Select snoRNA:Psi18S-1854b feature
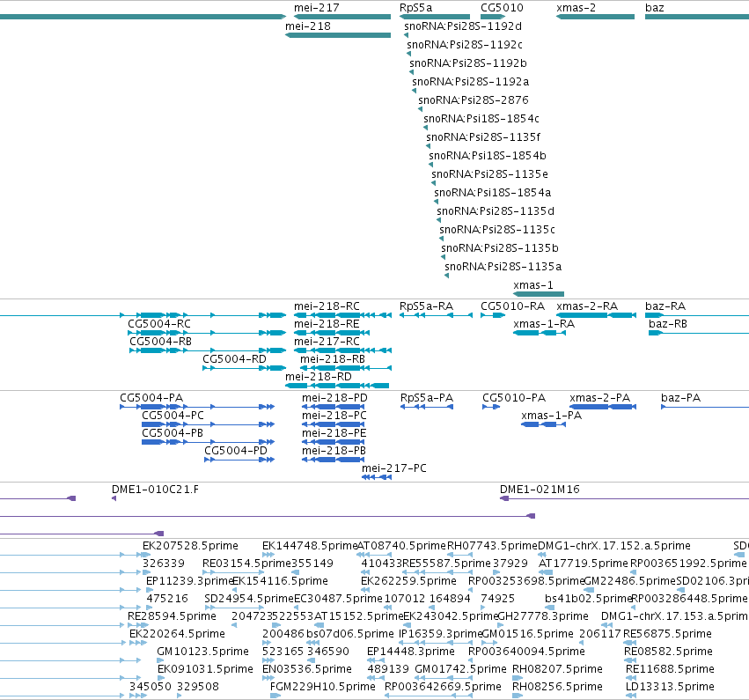Screen dimensions: 749x700 click(x=488, y=156)
